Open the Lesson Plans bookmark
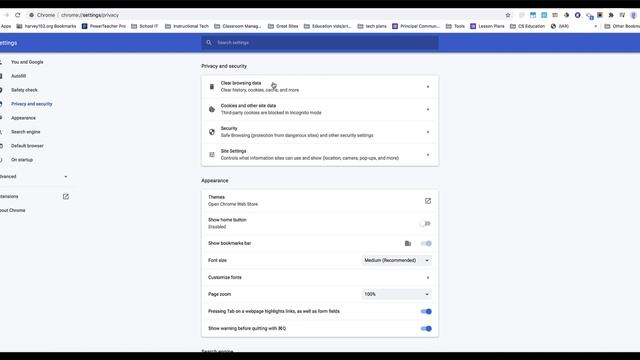Image resolution: width=640 pixels, height=360 pixels. point(487,26)
